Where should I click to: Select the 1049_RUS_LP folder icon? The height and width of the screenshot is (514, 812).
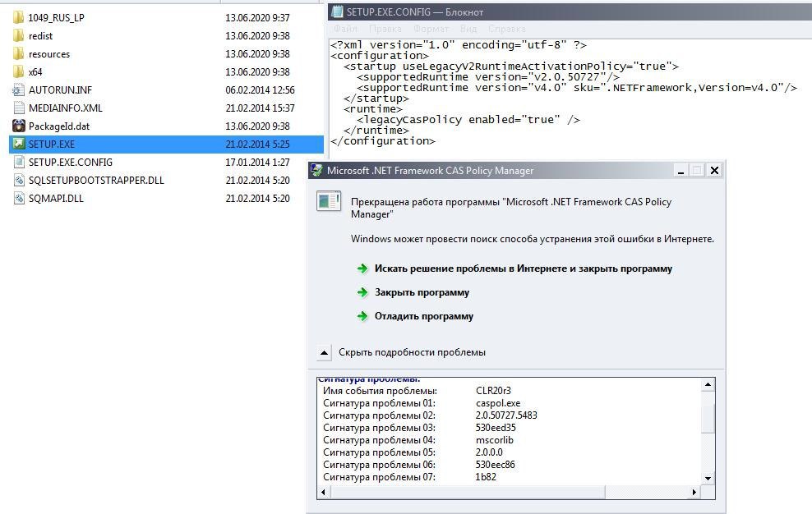[19, 17]
